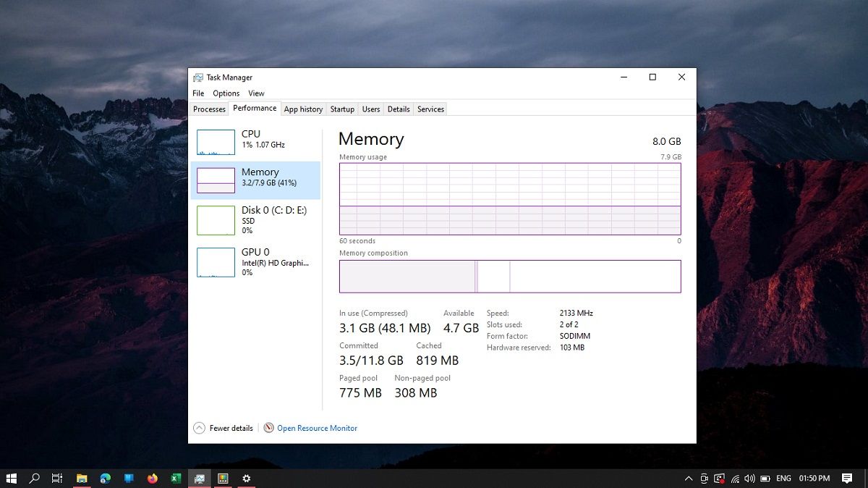Screen dimensions: 868x488
Task: Click the ENG language indicator
Action: (x=783, y=479)
